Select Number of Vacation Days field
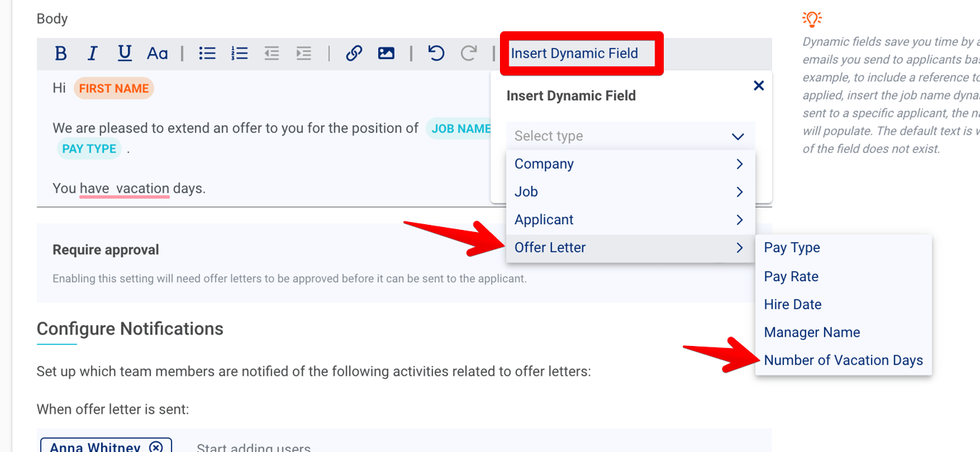The image size is (980, 452). (843, 360)
